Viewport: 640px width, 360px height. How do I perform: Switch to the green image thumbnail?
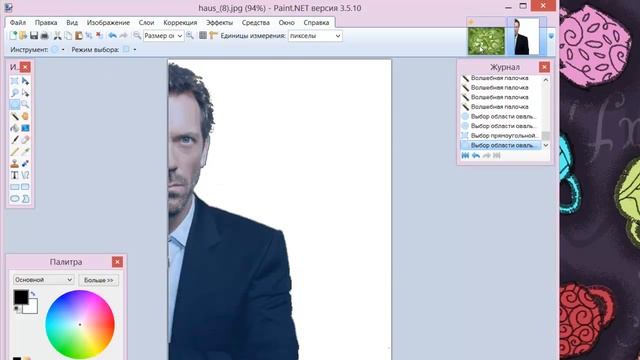pos(486,40)
